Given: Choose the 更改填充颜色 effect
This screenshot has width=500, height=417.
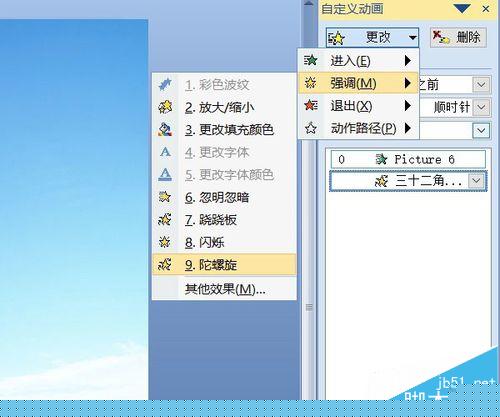Looking at the screenshot, I should pos(224,130).
